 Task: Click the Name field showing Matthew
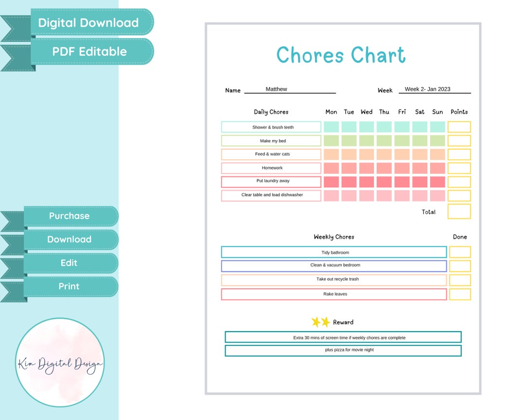276,89
